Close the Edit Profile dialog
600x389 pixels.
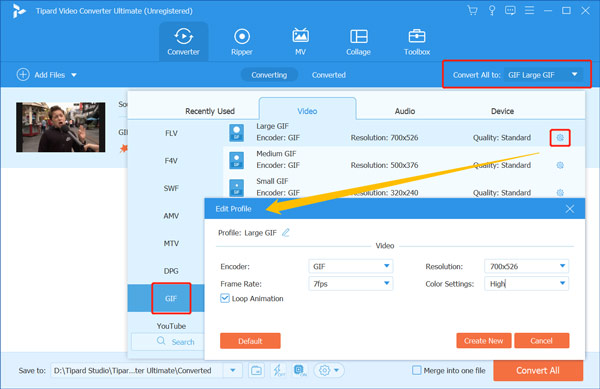click(x=569, y=209)
